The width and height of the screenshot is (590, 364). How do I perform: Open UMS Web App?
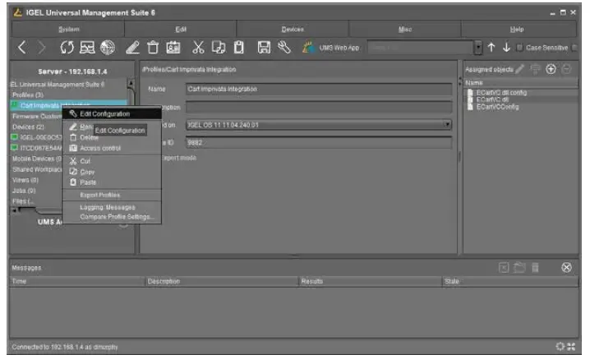(331, 48)
